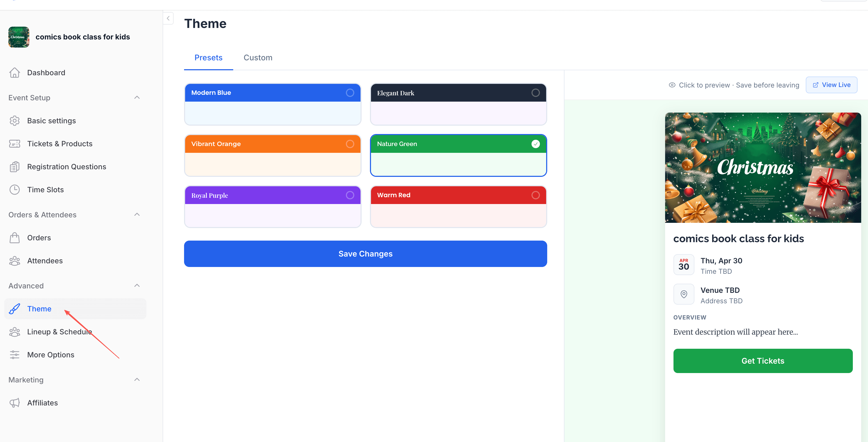Open the Presets tab
The image size is (868, 442).
point(208,57)
